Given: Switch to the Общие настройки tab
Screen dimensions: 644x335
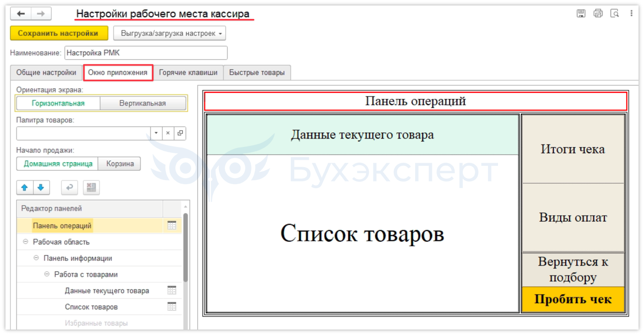Looking at the screenshot, I should click(x=46, y=72).
